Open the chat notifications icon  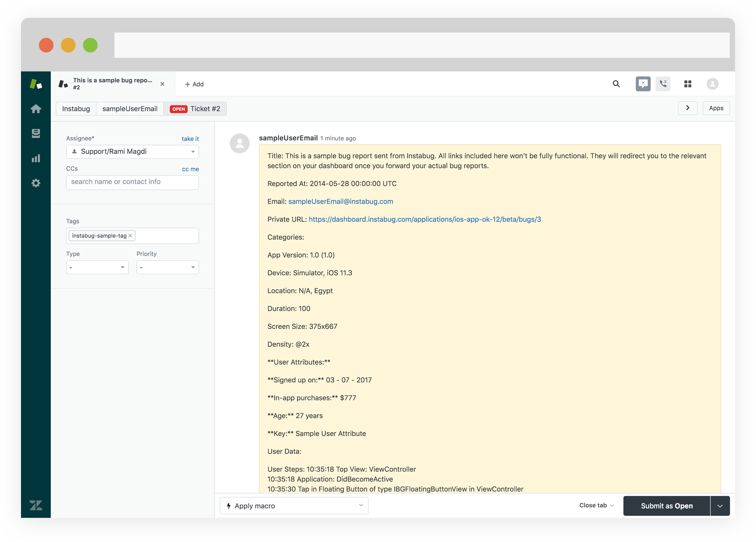tap(643, 84)
